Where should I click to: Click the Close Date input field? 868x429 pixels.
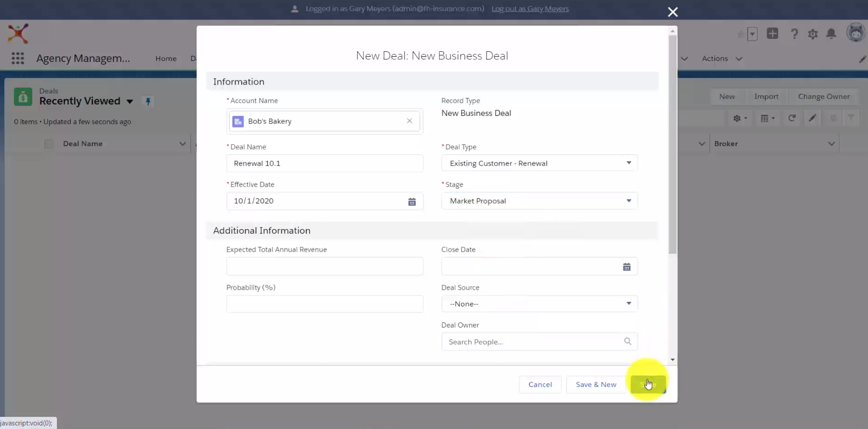[x=539, y=266]
